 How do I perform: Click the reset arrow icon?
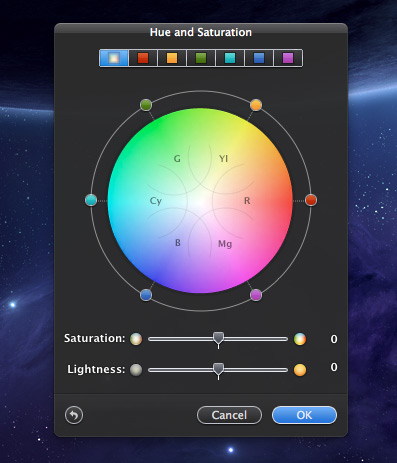(74, 415)
